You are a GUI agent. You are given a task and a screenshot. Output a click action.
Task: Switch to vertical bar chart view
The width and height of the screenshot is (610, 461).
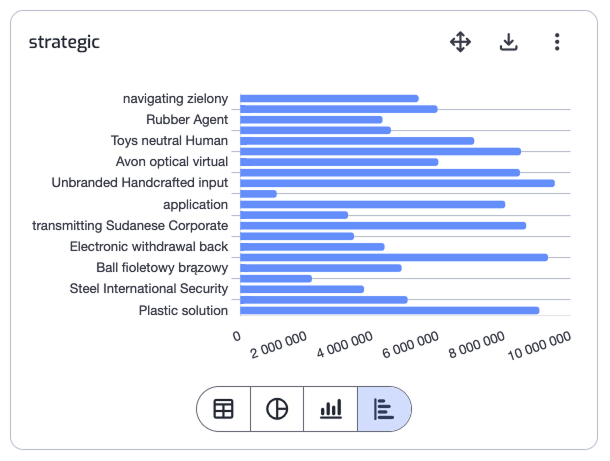330,409
